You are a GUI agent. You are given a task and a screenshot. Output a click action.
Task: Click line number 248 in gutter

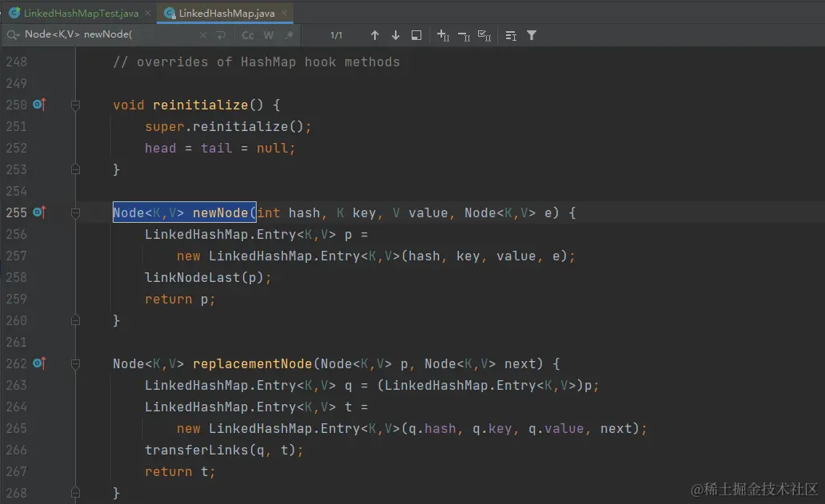coord(16,62)
